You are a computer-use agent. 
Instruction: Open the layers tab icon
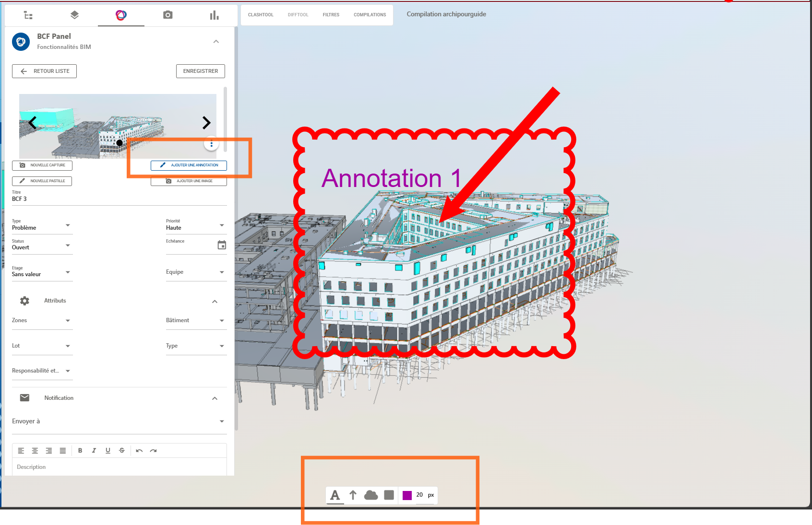coord(74,15)
